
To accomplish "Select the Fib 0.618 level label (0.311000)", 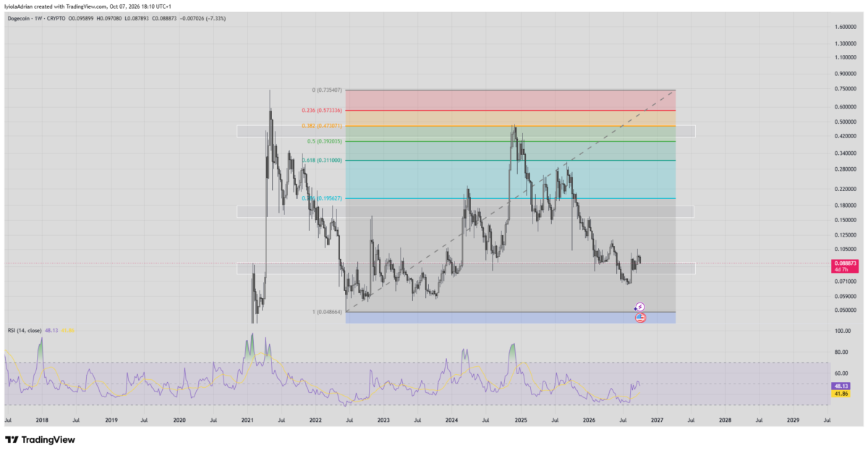I will point(322,160).
